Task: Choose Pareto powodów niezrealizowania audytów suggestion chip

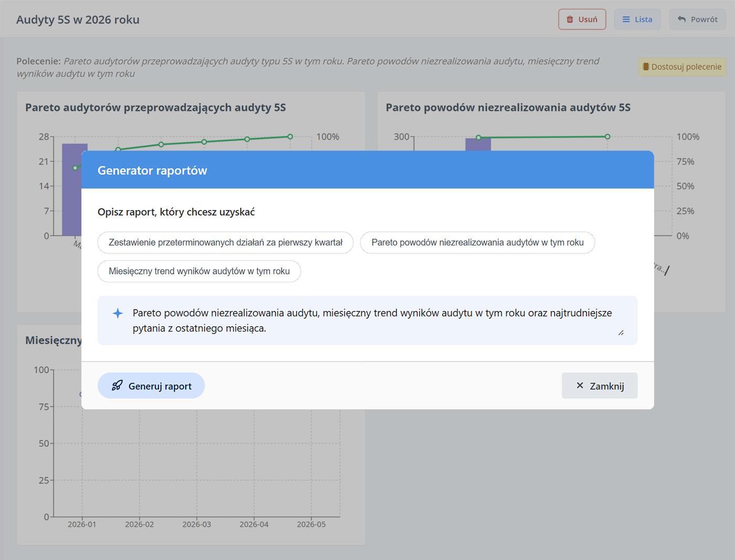Action: pos(477,242)
